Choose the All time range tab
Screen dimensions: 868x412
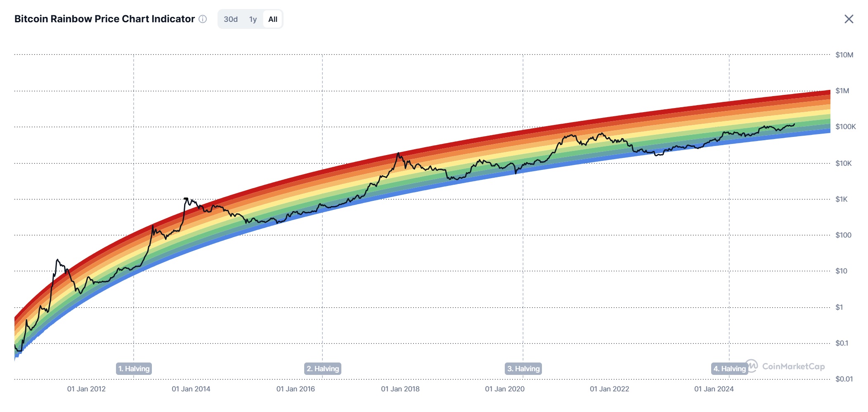pyautogui.click(x=273, y=19)
